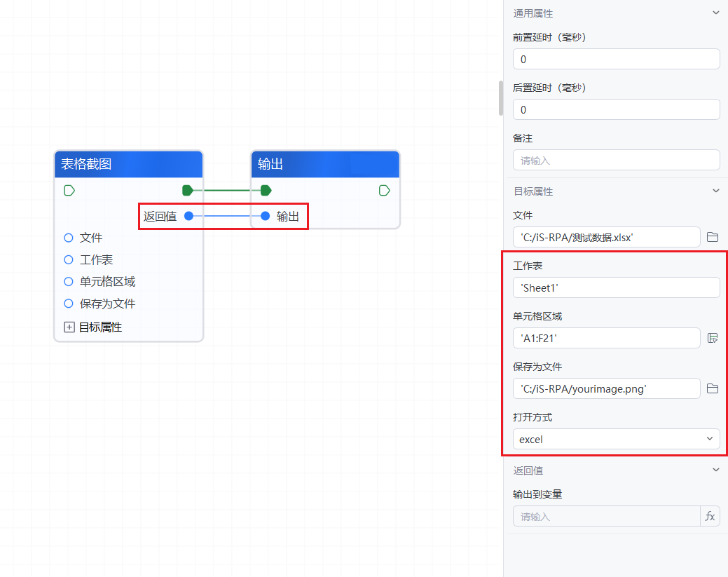
Task: Click the 保存为文件 port circle on node
Action: pyautogui.click(x=69, y=304)
